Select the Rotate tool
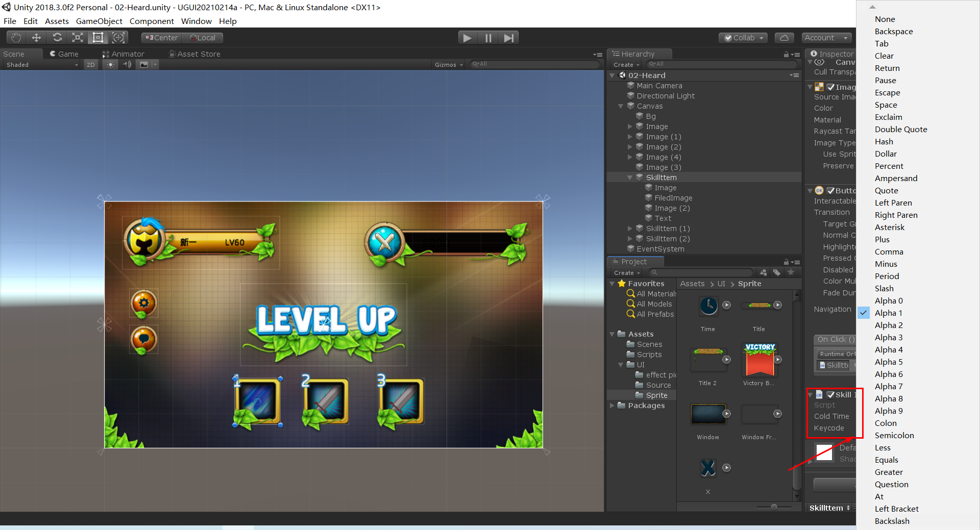Image resolution: width=980 pixels, height=530 pixels. 57,37
